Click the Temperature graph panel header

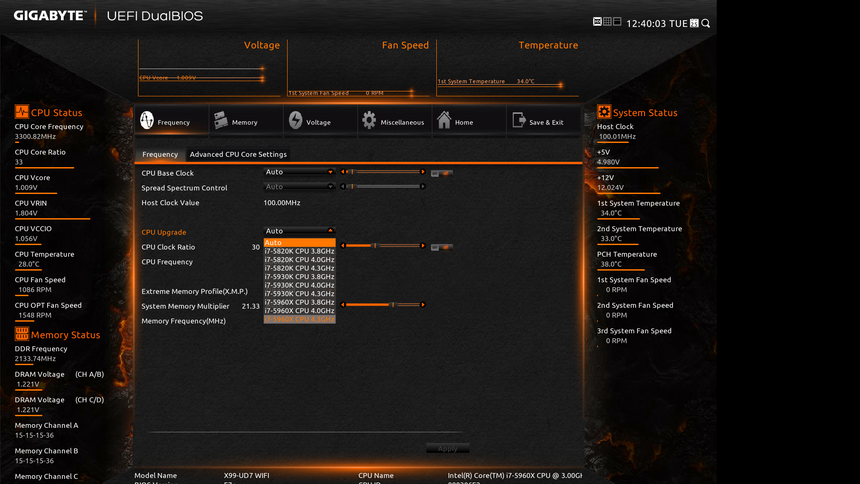click(548, 45)
